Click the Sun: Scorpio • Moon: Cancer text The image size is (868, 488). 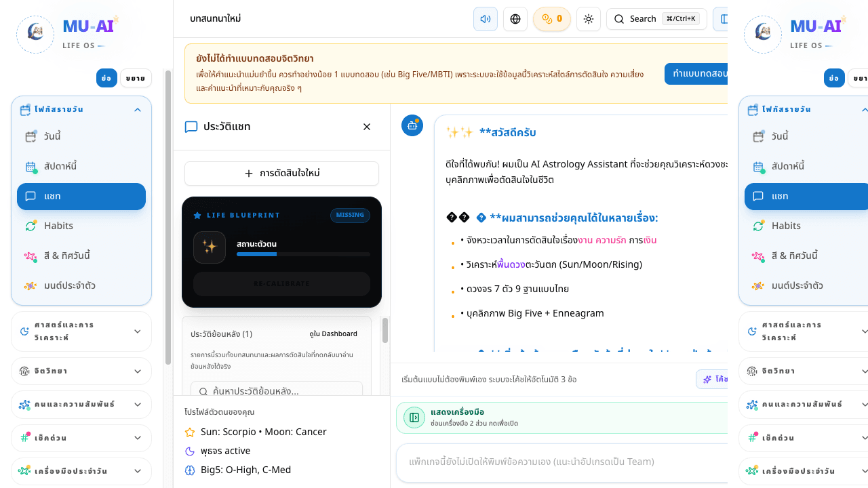[x=264, y=432]
